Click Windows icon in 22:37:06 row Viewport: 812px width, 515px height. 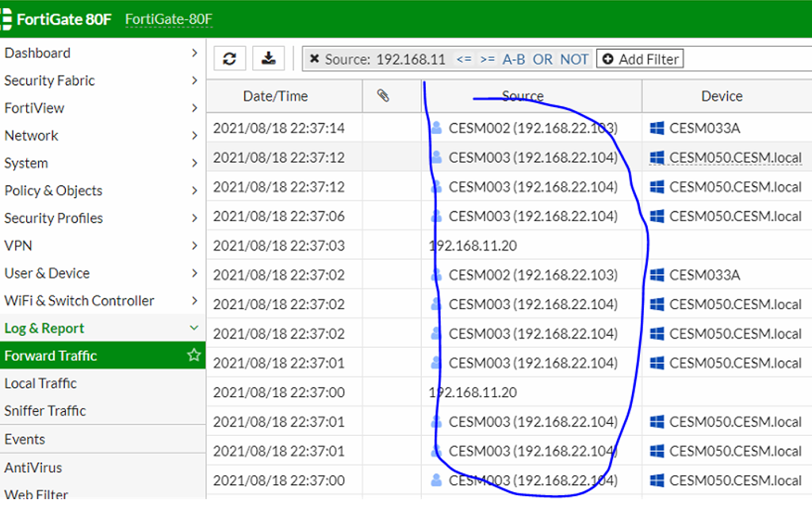[x=657, y=216]
